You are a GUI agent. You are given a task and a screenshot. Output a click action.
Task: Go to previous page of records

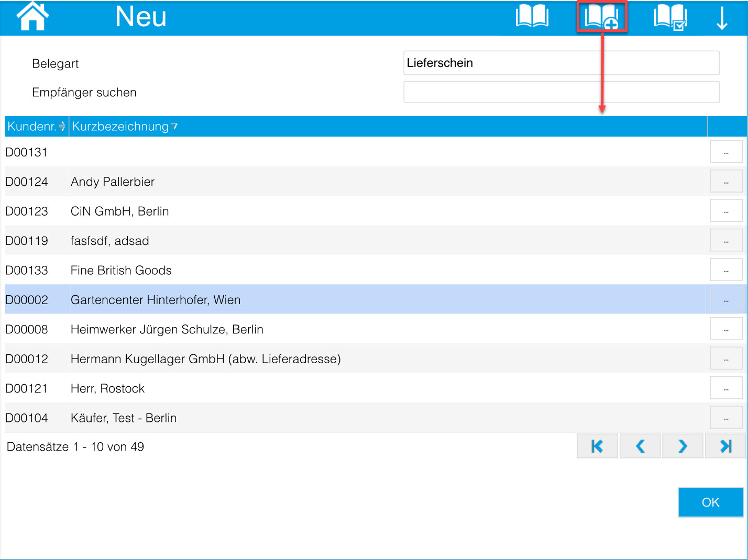click(x=640, y=446)
